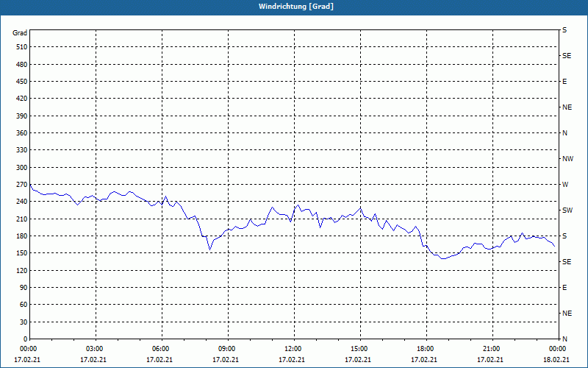Pick the '180' degree axis label
The image size is (588, 368).
[22, 236]
